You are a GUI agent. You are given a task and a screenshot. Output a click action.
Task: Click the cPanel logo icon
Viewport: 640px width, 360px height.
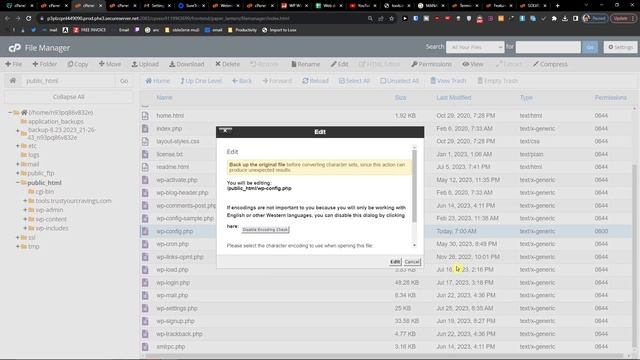[x=15, y=48]
